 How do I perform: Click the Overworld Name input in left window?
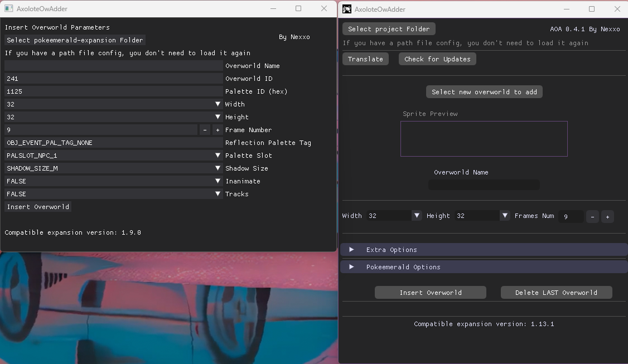coord(113,66)
